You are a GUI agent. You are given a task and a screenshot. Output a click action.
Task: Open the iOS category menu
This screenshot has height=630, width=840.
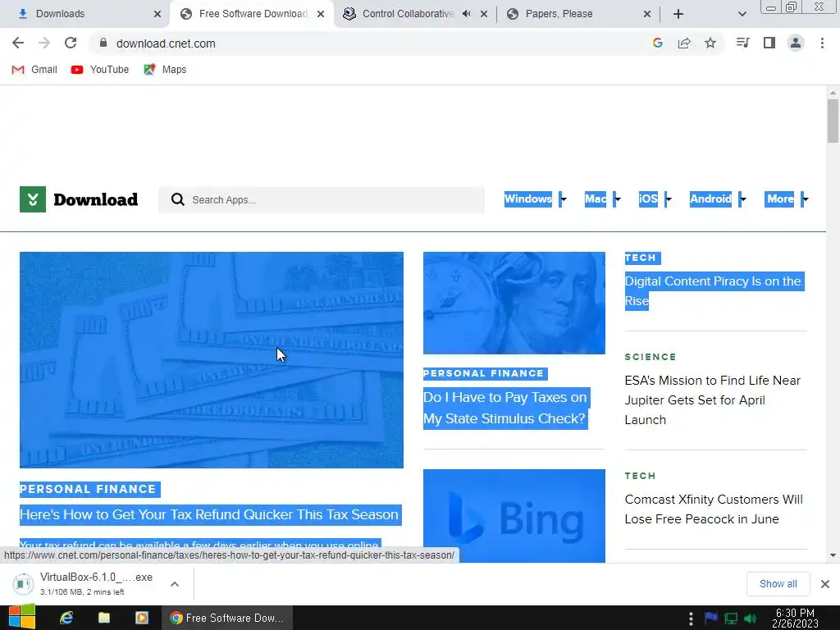pyautogui.click(x=648, y=199)
